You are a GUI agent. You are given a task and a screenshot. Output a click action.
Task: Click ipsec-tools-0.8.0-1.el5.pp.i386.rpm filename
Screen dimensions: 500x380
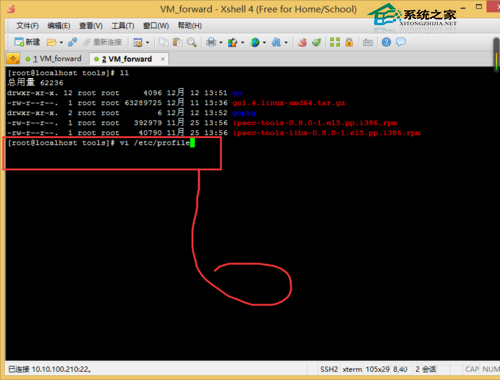click(x=315, y=123)
